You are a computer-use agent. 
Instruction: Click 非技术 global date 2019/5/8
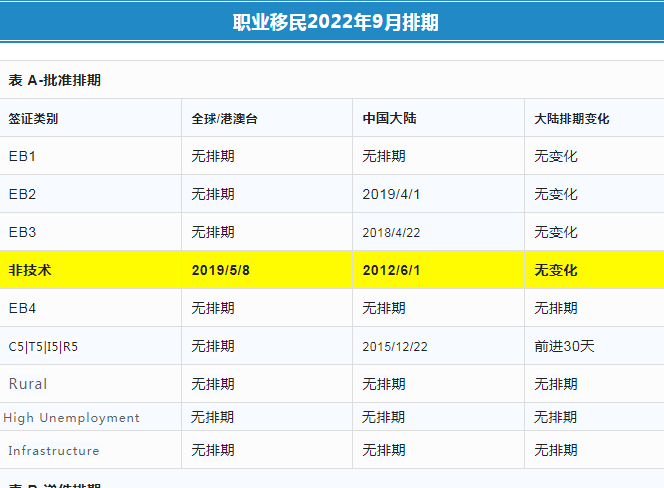[221, 270]
